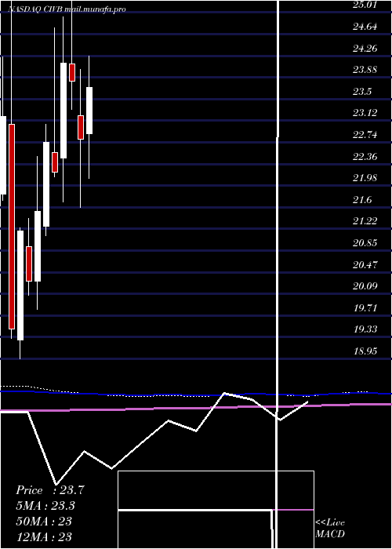Click the 19.71 price axis label
This screenshot has width=392, height=549.
pos(365,307)
